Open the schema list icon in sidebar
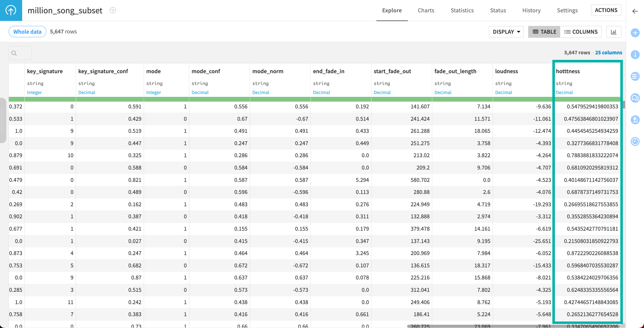The width and height of the screenshot is (644, 328). 635,76
